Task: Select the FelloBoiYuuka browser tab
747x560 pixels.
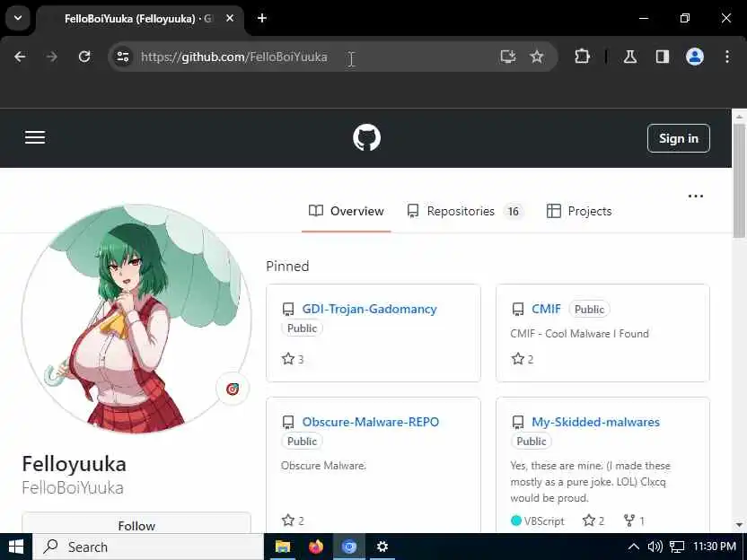Action: click(x=141, y=19)
